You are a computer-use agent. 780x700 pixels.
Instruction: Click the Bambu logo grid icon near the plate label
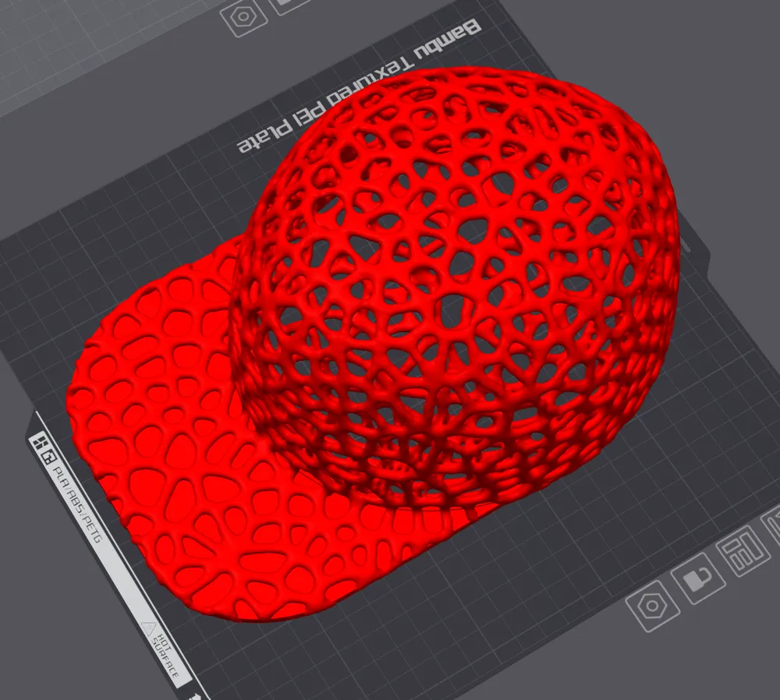pos(40,441)
